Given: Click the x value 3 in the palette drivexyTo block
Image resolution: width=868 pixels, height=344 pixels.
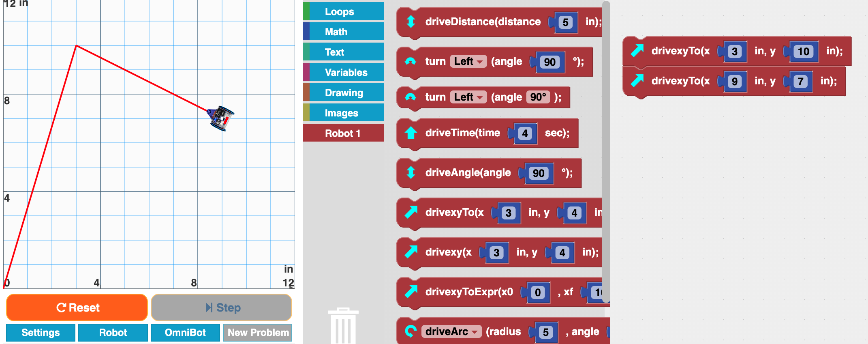Looking at the screenshot, I should click(x=509, y=213).
